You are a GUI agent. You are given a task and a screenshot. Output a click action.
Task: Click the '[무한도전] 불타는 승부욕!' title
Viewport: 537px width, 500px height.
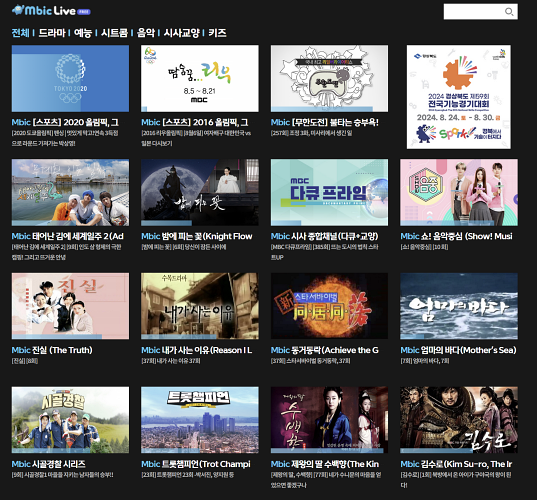pyautogui.click(x=325, y=122)
